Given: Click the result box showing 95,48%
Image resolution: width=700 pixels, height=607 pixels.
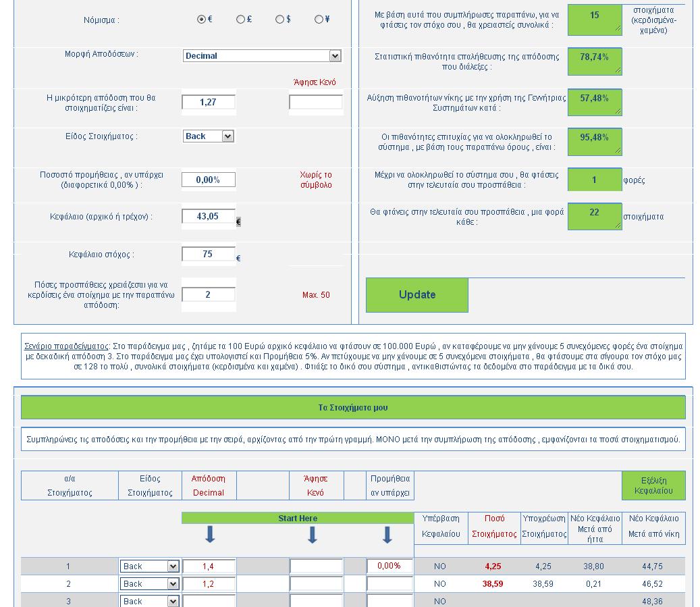Looking at the screenshot, I should (595, 142).
